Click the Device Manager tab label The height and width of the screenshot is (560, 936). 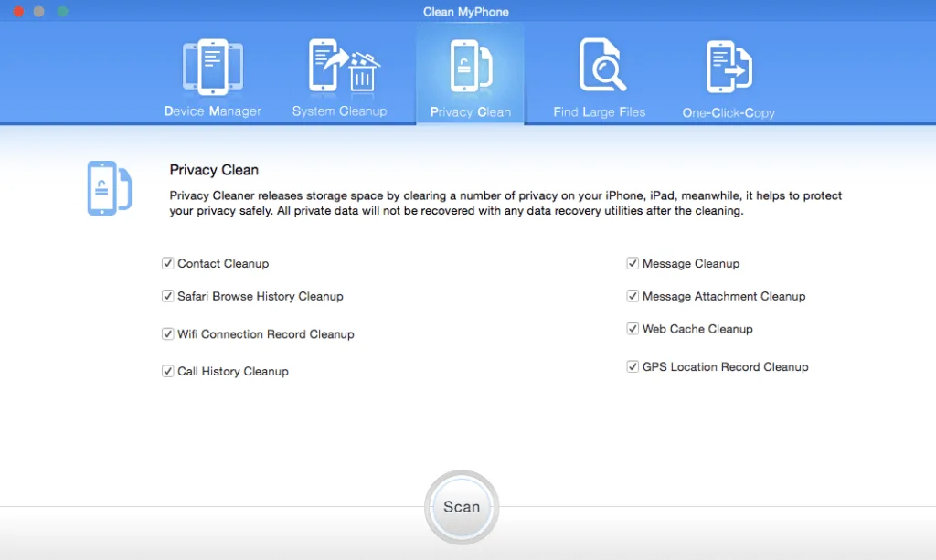212,111
